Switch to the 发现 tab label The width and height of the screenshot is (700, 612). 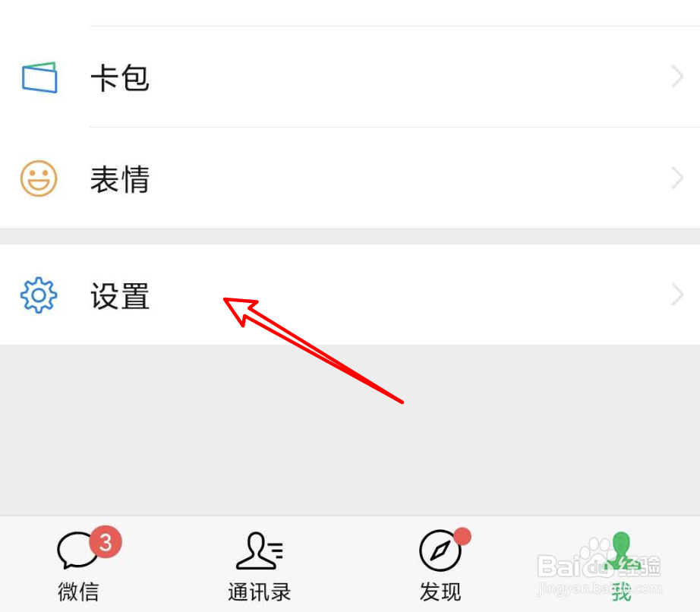coord(440,592)
